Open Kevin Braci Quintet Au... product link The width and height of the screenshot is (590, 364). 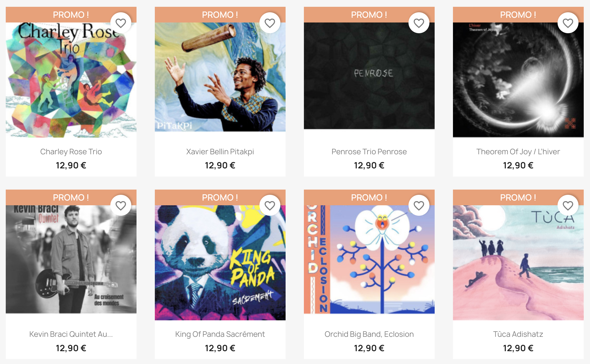(71, 334)
